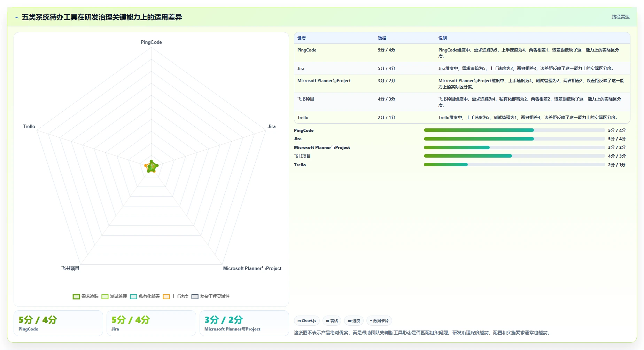Image resolution: width=644 pixels, height=350 pixels.
Task: Toggle the 需求追踪 legend item
Action: click(86, 296)
